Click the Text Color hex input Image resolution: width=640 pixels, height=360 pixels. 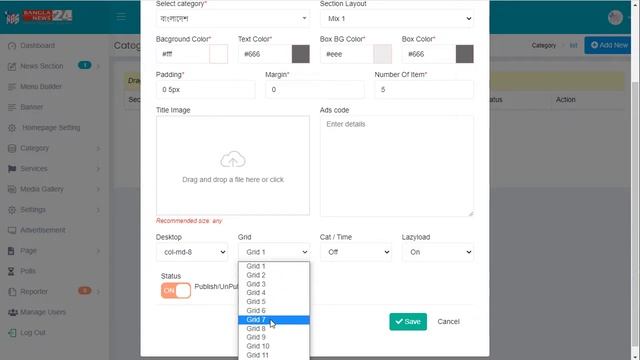265,54
